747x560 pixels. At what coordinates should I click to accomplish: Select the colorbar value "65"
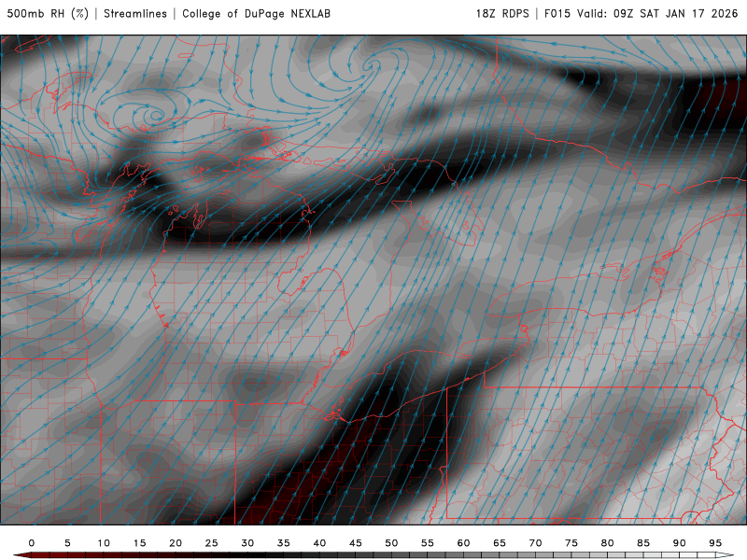[500, 543]
